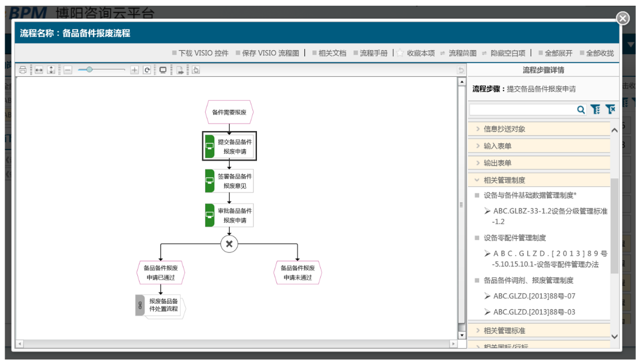This screenshot has height=364, width=637.
Task: Click the full screen monitor icon
Action: coord(163,70)
